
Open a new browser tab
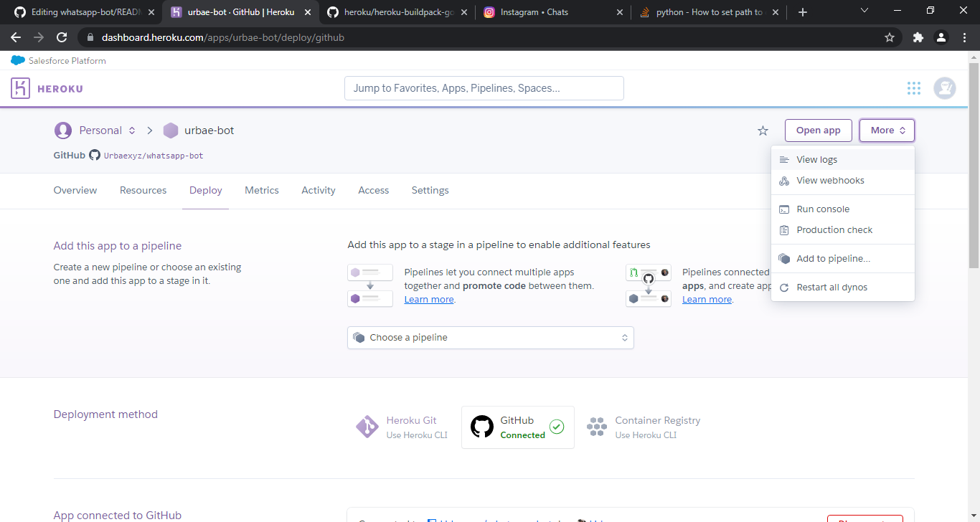coord(803,12)
